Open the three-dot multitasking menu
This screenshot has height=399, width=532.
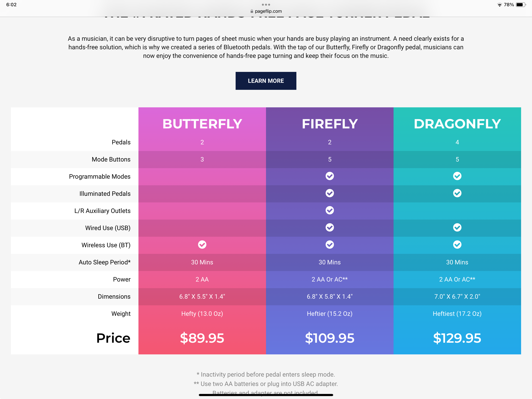pos(266,4)
